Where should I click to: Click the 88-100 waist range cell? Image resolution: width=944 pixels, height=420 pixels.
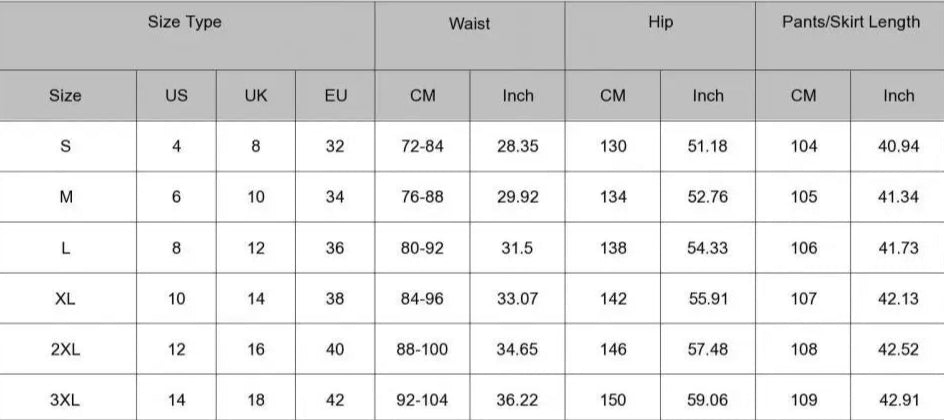(x=422, y=349)
